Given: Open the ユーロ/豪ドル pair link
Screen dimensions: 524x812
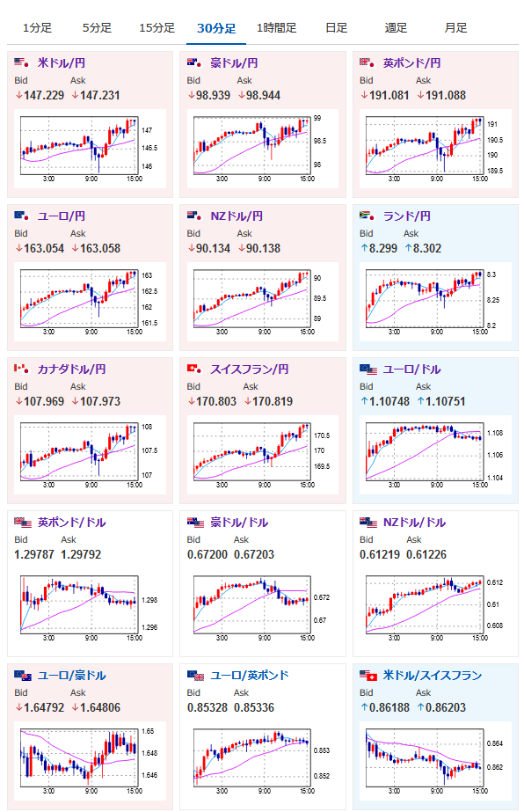Looking at the screenshot, I should tap(71, 676).
